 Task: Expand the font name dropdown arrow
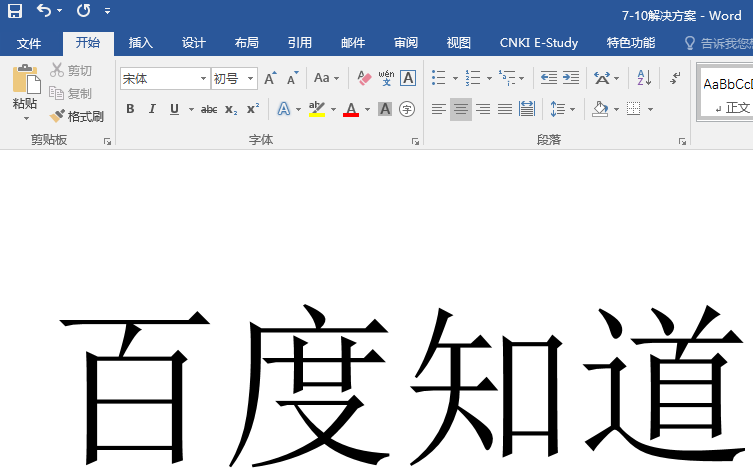[x=204, y=78]
